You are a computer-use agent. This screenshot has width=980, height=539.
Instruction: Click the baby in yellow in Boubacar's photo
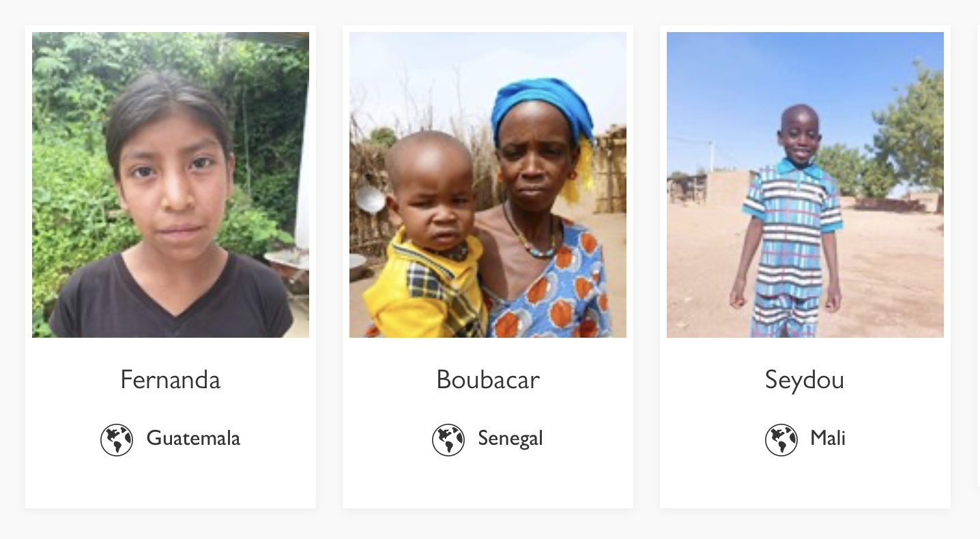click(427, 239)
